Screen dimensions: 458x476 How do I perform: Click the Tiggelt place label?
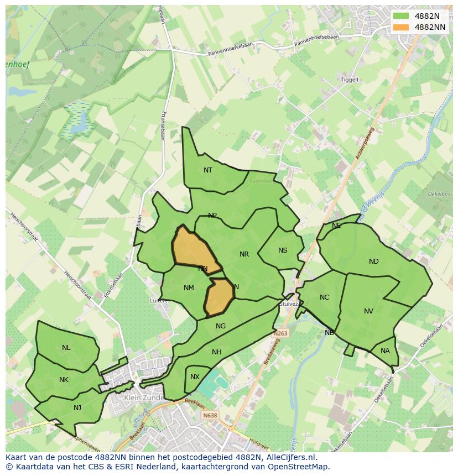click(x=350, y=79)
